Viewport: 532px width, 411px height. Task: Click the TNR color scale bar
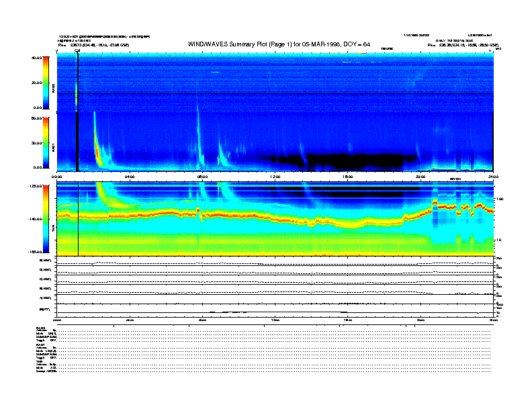(46, 219)
